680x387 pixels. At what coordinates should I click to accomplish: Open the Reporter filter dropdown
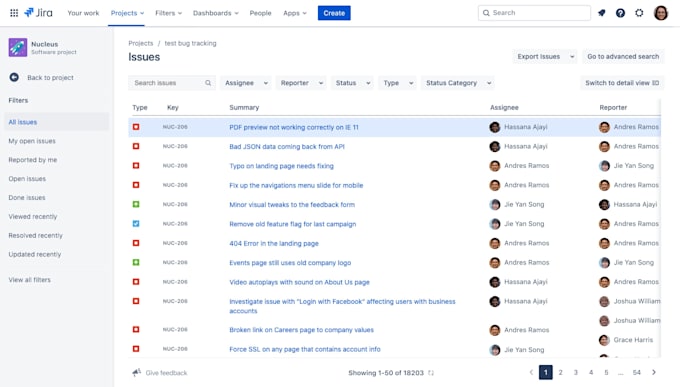click(301, 83)
